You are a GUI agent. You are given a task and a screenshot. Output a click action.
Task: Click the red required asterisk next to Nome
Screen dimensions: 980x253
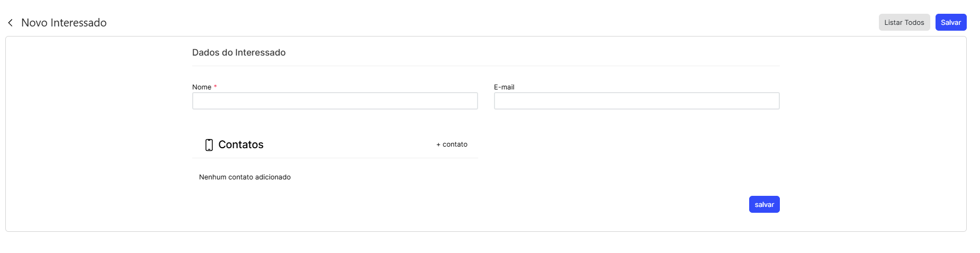coord(215,86)
